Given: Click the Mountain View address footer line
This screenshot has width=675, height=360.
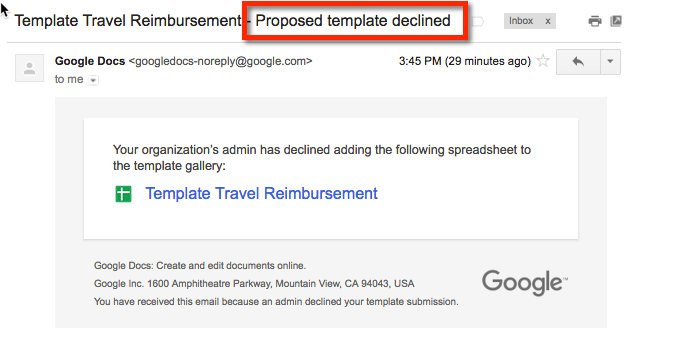Looking at the screenshot, I should [x=254, y=284].
